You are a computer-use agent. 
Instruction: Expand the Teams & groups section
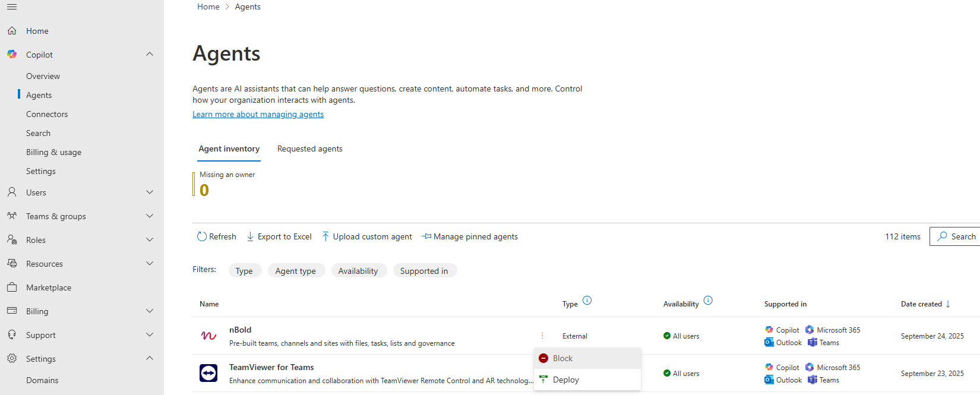[x=150, y=216]
